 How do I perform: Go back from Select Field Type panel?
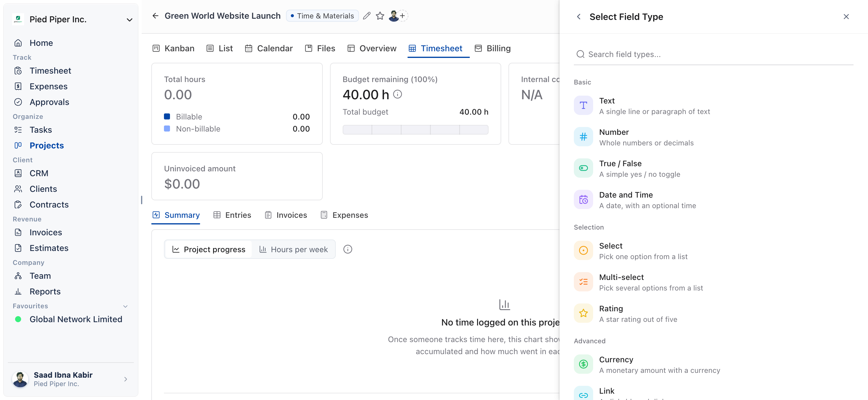pos(579,17)
